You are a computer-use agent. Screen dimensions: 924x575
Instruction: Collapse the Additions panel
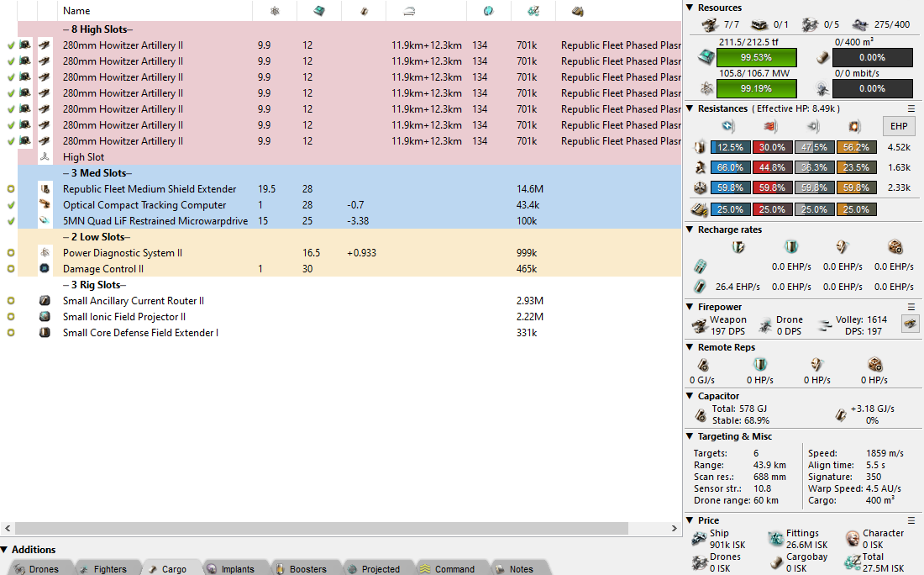coord(5,550)
